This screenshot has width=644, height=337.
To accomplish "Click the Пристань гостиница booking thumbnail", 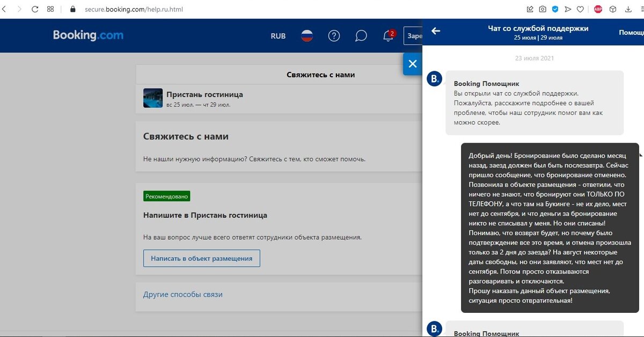I will pos(153,98).
